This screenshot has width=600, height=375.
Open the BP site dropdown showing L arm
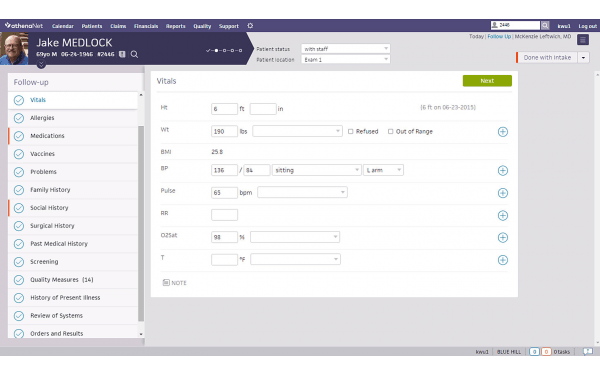click(x=383, y=170)
